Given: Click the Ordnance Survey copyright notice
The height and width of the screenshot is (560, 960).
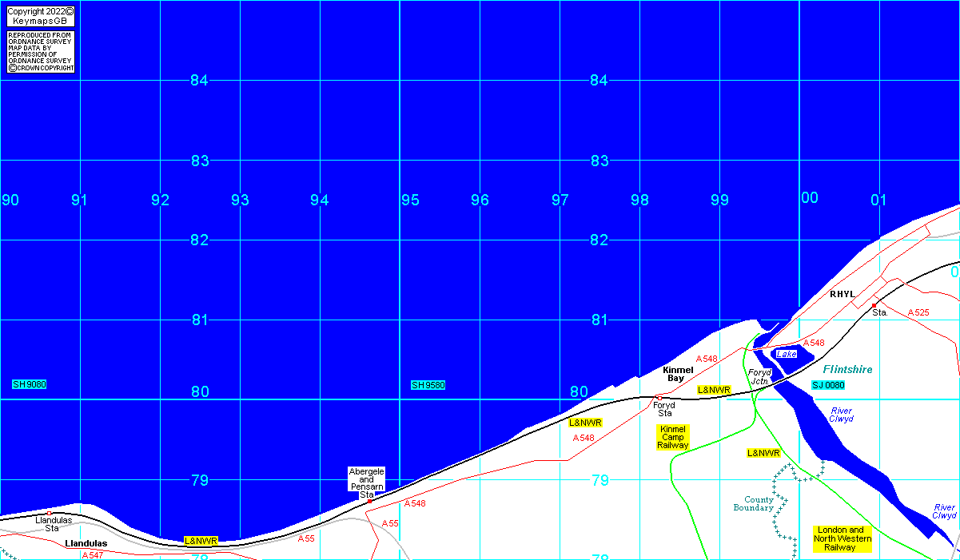Looking at the screenshot, I should (x=41, y=52).
